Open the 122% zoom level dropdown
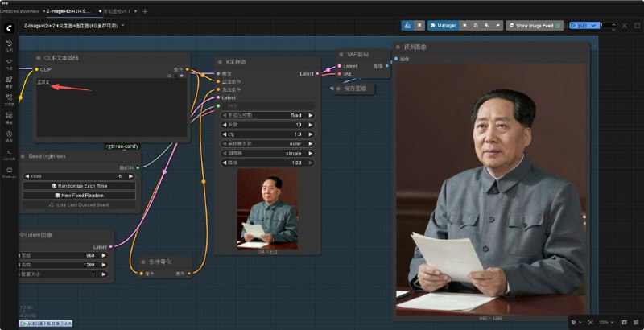 tap(606, 322)
